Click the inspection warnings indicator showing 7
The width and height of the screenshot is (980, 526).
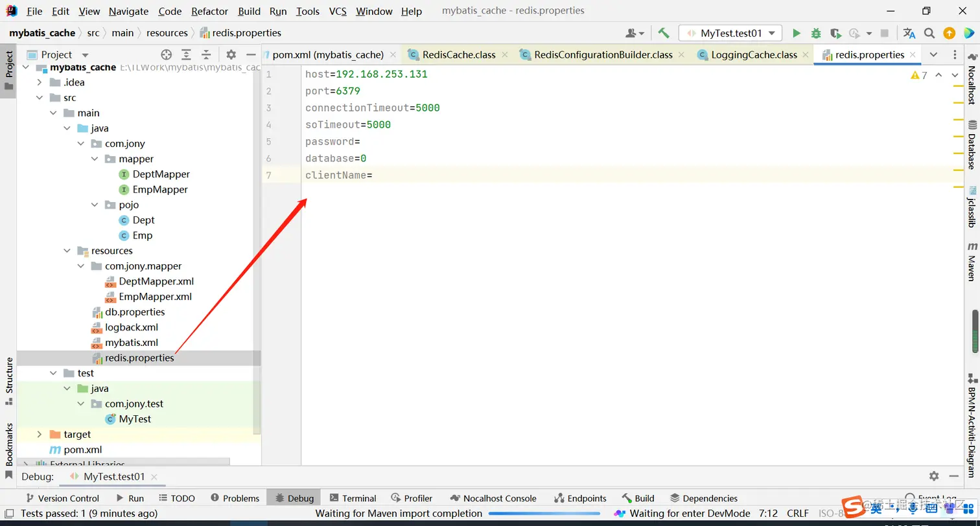click(x=919, y=75)
